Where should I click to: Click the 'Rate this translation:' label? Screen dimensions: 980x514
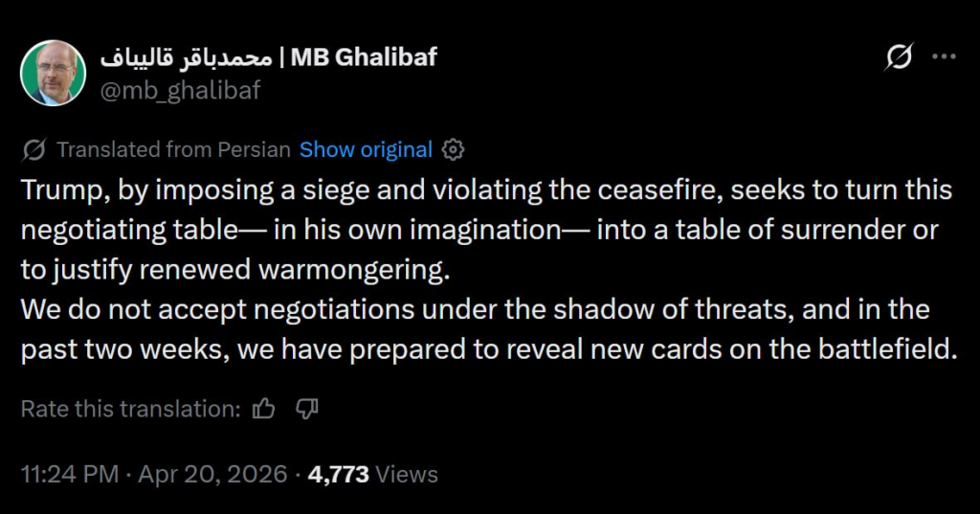130,409
